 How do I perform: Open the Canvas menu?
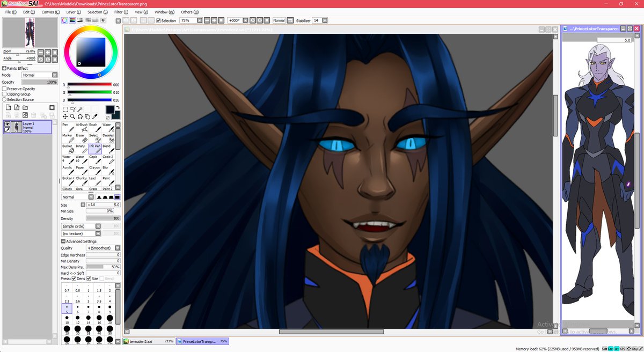49,12
